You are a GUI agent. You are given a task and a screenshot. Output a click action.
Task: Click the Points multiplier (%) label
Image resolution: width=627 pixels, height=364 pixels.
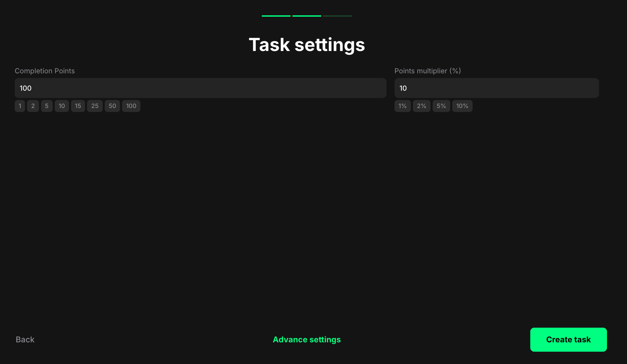[x=428, y=71]
